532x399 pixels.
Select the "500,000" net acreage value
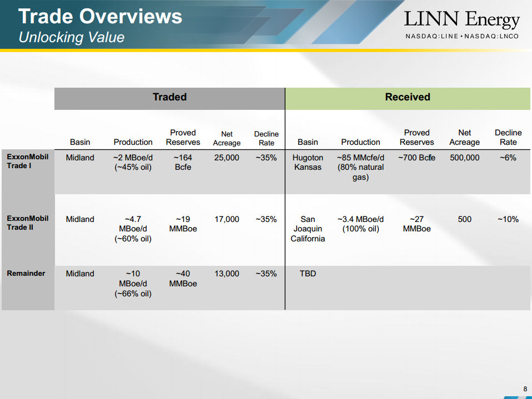click(464, 158)
